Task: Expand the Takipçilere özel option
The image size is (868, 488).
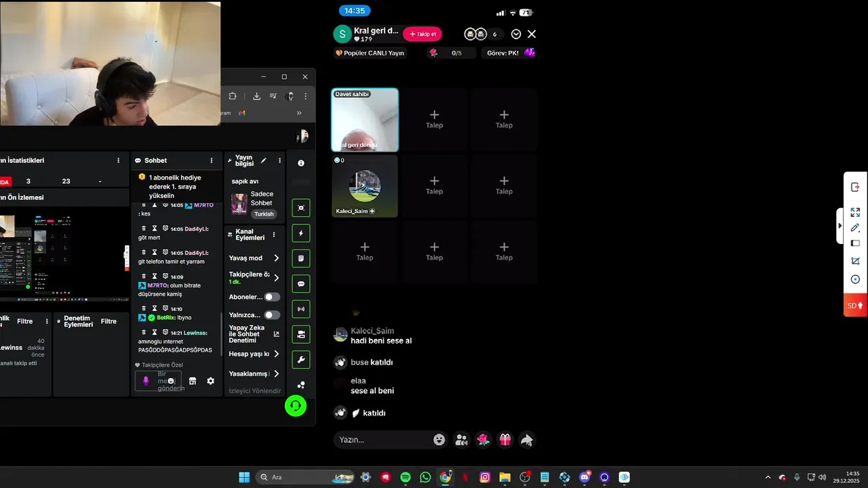Action: coord(276,278)
